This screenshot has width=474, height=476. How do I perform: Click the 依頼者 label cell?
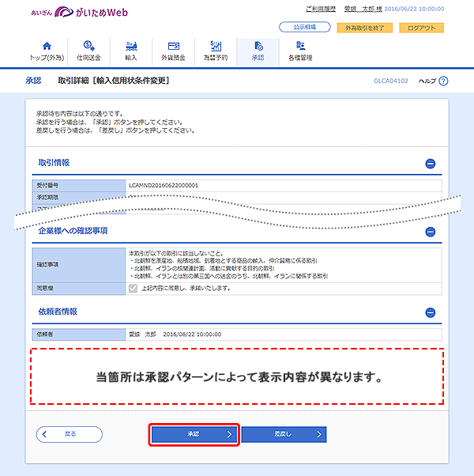tap(79, 334)
